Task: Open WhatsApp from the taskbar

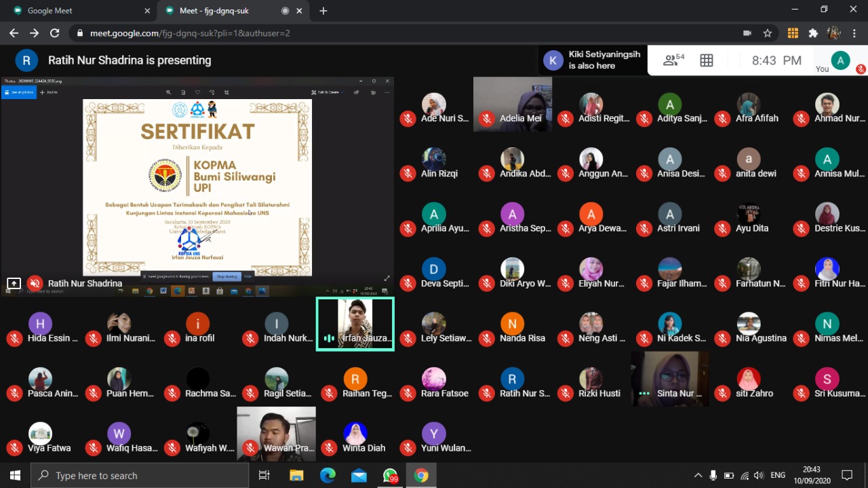Action: tap(390, 475)
